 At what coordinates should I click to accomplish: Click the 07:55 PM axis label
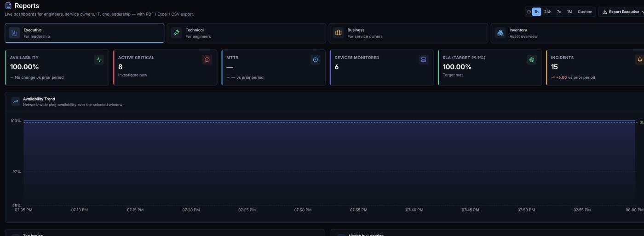(582, 210)
